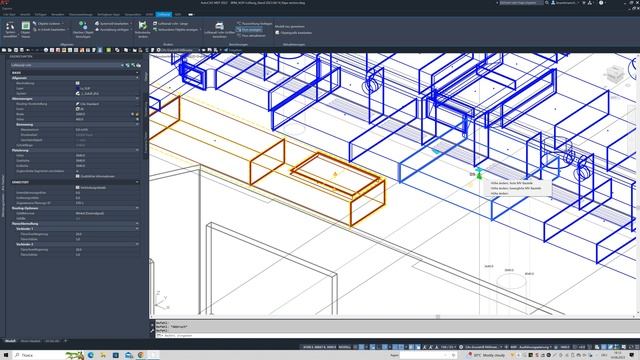The image size is (640, 360).
Task: Open Zusätzliche Informationen in the properties panel
Action: click(x=95, y=176)
